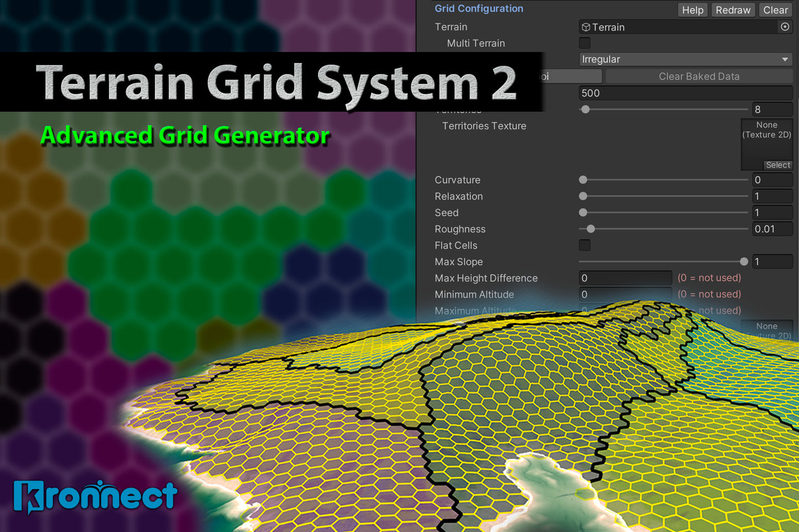This screenshot has height=532, width=799.
Task: Click the Terrain object picker circle icon
Action: 785,27
